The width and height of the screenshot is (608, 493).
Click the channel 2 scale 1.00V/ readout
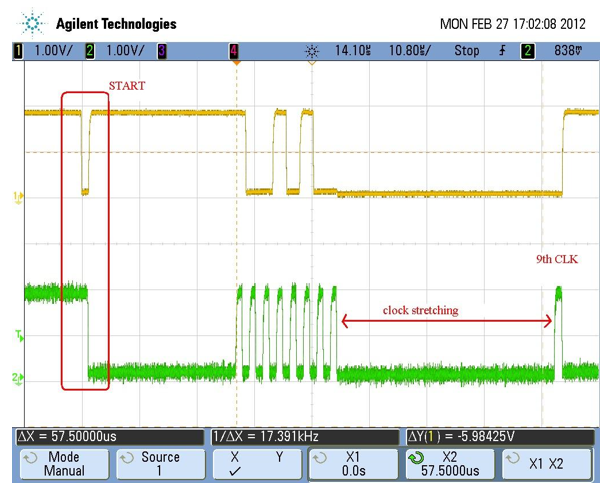pyautogui.click(x=125, y=51)
